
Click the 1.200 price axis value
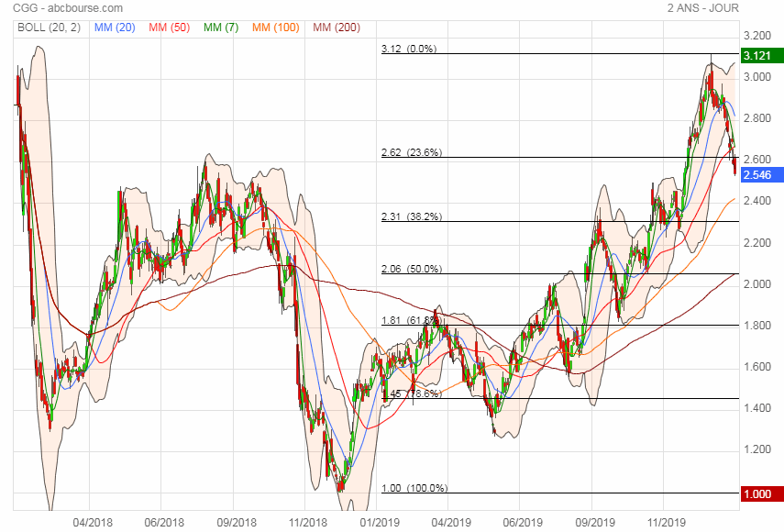757,449
